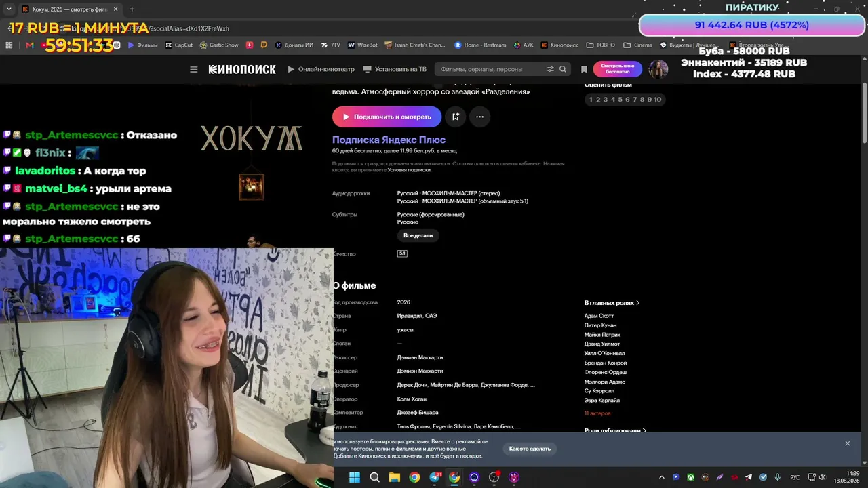Viewport: 868px width, 488px height.
Task: Open the 7TV bookmark
Action: [x=330, y=45]
